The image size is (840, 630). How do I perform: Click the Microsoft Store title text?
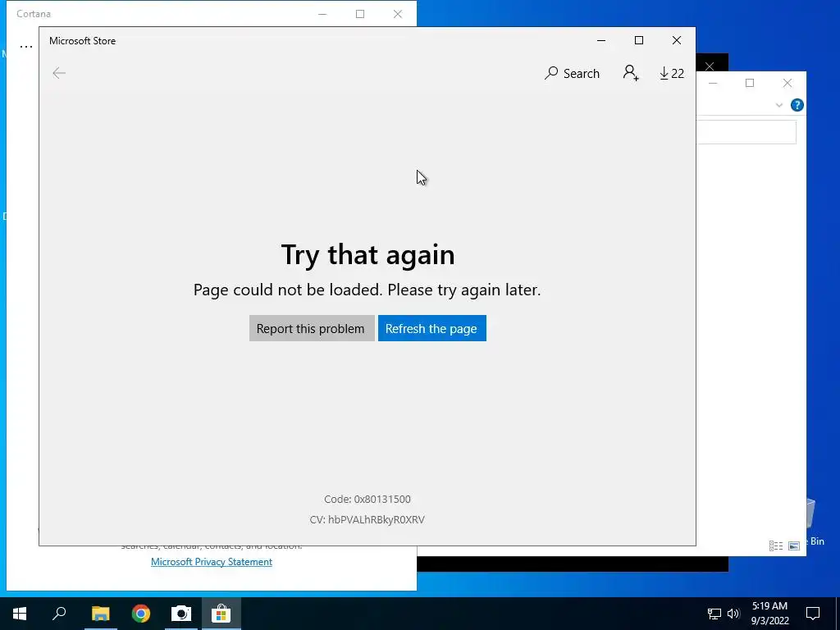(x=83, y=41)
